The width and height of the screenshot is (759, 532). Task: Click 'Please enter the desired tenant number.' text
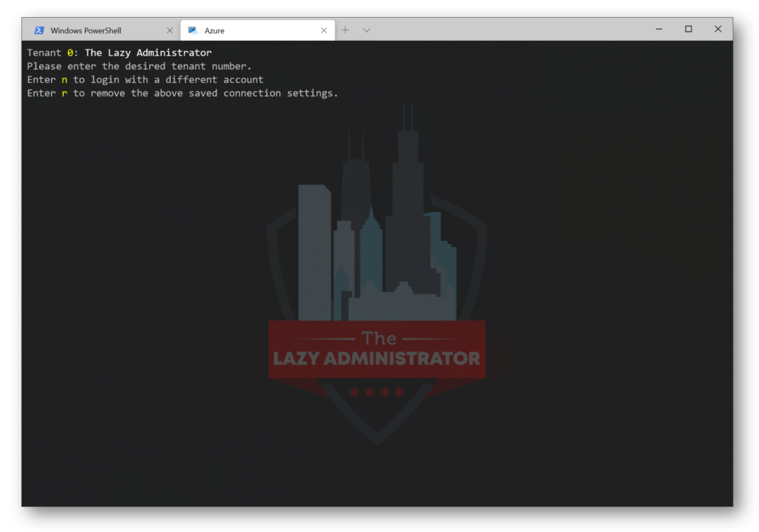(x=139, y=67)
